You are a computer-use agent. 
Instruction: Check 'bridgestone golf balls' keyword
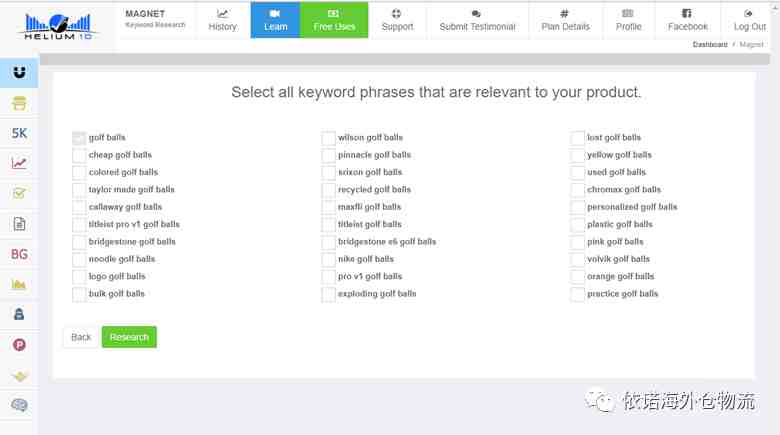[79, 242]
